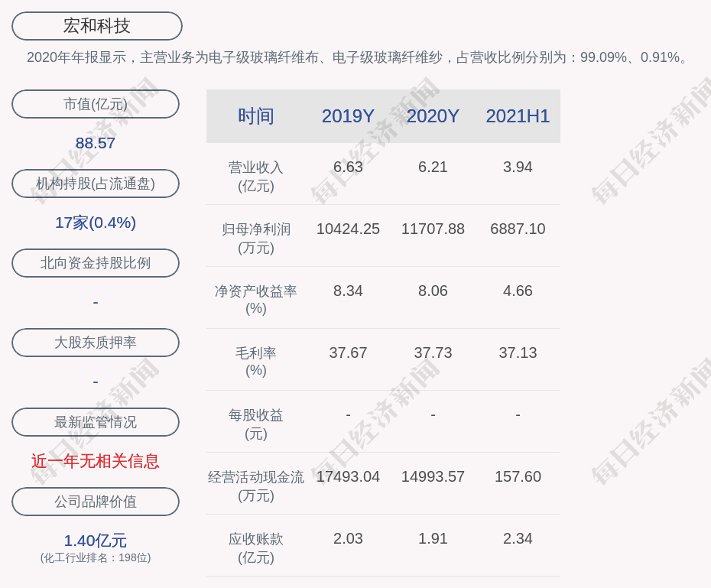Click the 经营活动现金流(万元) row label
711x588 pixels.
[x=255, y=486]
